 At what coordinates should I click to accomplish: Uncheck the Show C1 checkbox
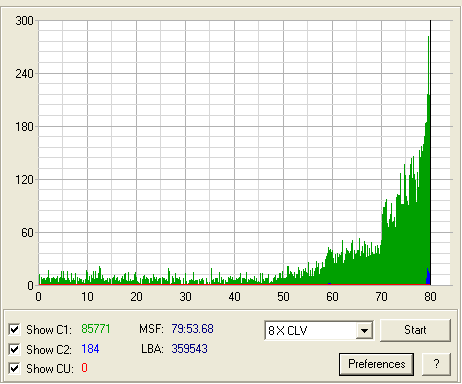[x=14, y=329]
